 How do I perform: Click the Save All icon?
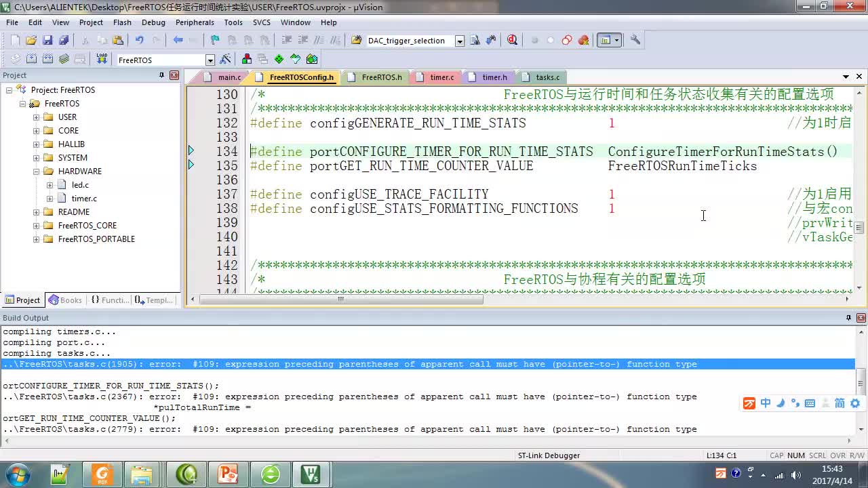tap(63, 41)
